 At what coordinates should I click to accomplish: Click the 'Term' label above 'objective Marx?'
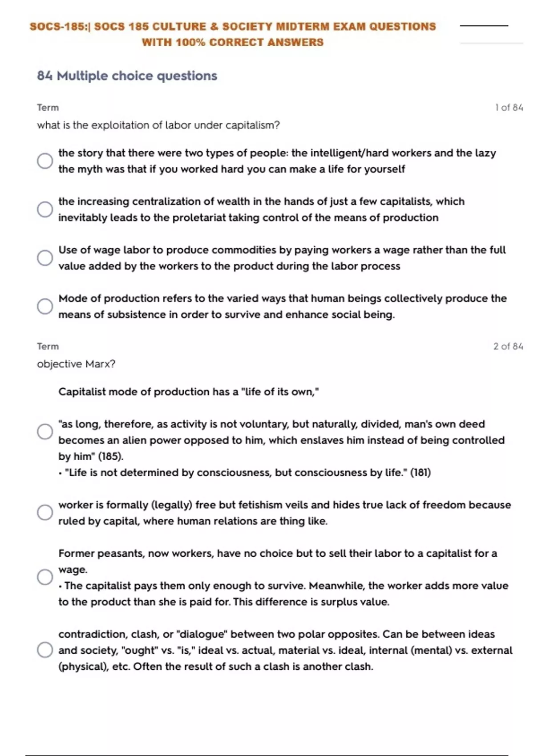48,346
